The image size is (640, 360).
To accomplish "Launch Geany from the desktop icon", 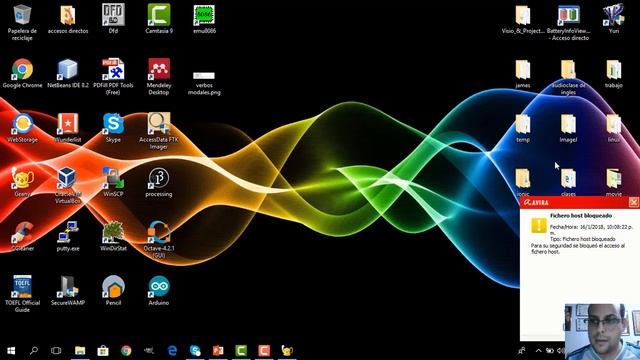I will (22, 182).
